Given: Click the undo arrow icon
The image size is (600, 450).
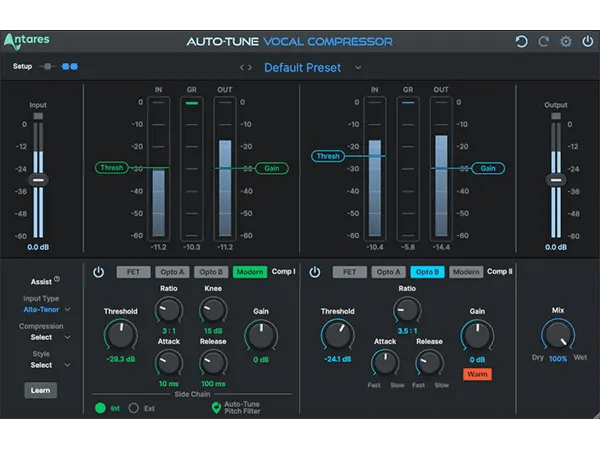Looking at the screenshot, I should tap(521, 41).
